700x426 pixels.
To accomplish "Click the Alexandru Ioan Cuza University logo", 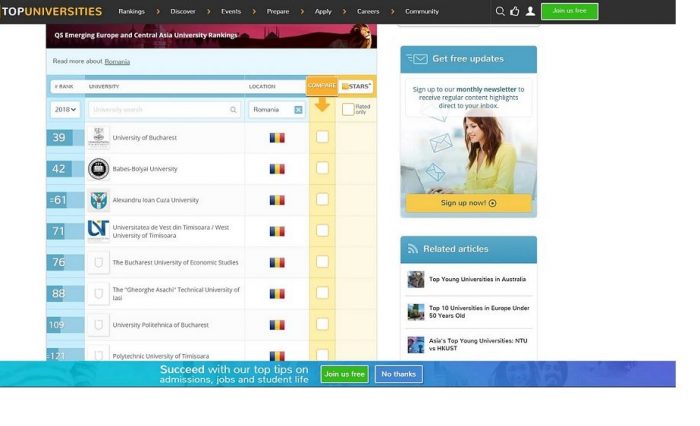I will (98, 200).
